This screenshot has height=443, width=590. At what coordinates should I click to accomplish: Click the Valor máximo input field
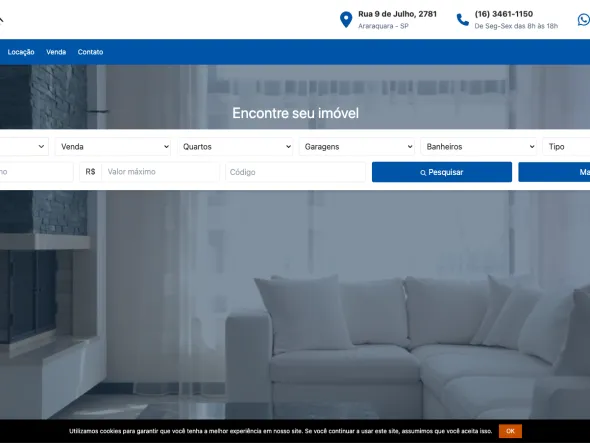click(160, 172)
